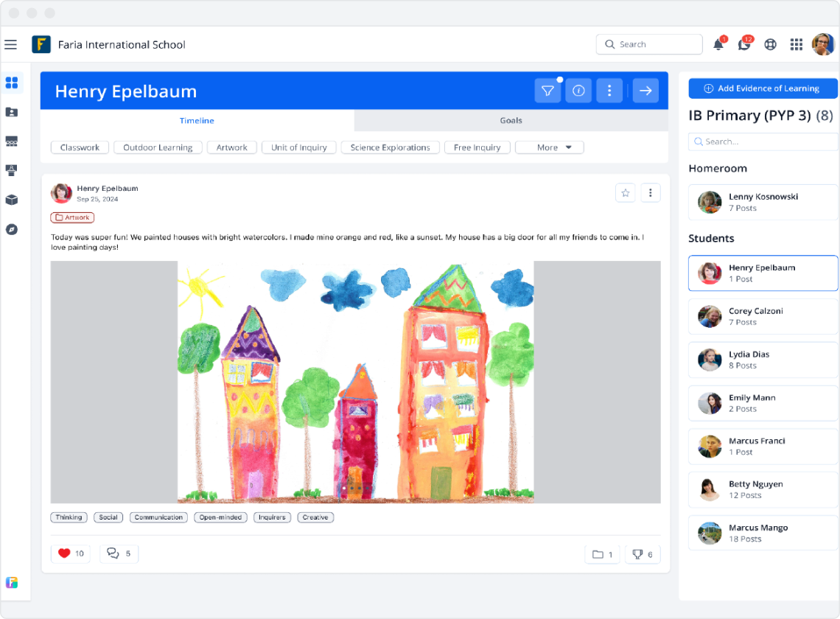Viewport: 840px width, 619px height.
Task: Click the second carousel dot under the painting
Action: [x=352, y=488]
